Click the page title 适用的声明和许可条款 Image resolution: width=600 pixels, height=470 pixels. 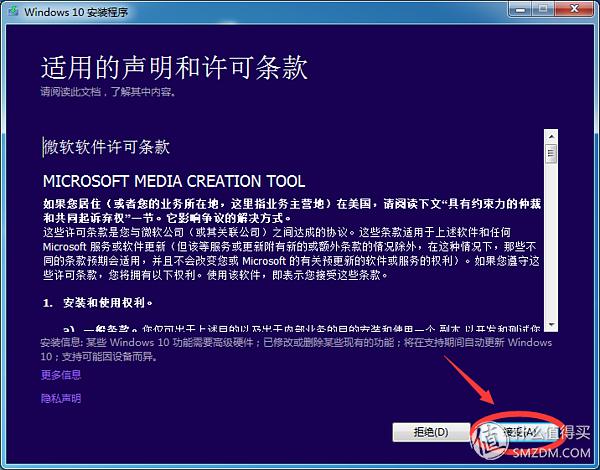tap(174, 68)
